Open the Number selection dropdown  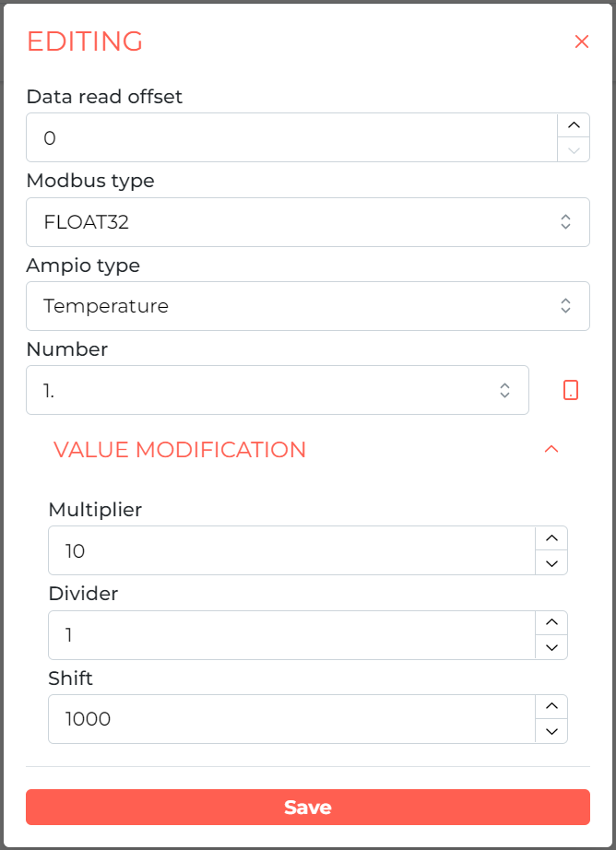(277, 390)
